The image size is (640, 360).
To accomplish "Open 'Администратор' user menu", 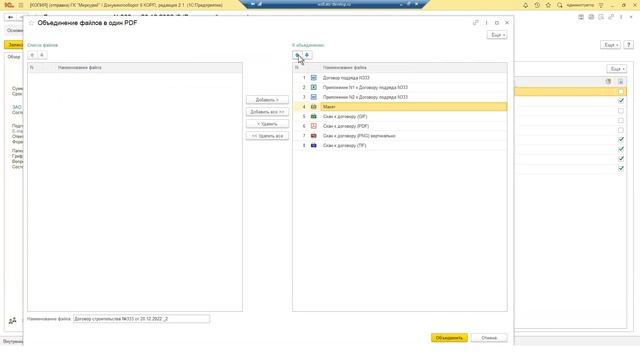I will point(580,5).
